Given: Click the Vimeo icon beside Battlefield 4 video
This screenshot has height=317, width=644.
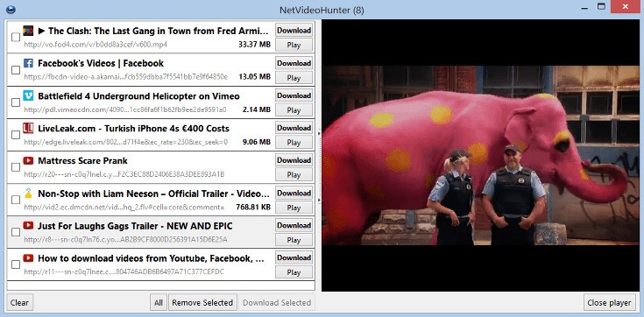Looking at the screenshot, I should [x=28, y=95].
